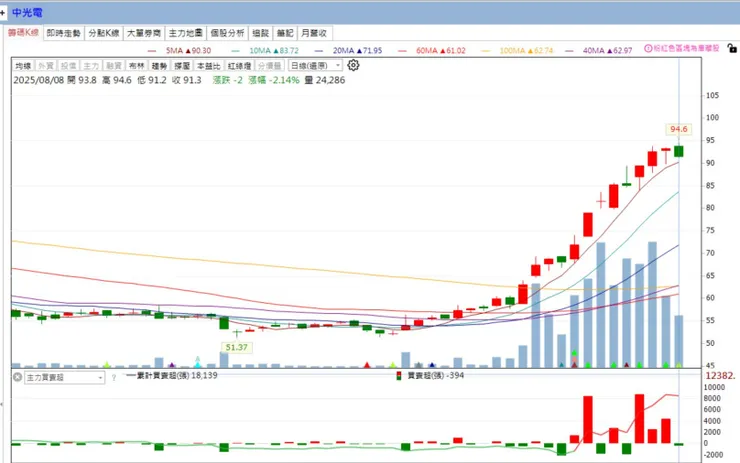Switch to the 月營收 tab
The width and height of the screenshot is (740, 463).
pyautogui.click(x=314, y=33)
